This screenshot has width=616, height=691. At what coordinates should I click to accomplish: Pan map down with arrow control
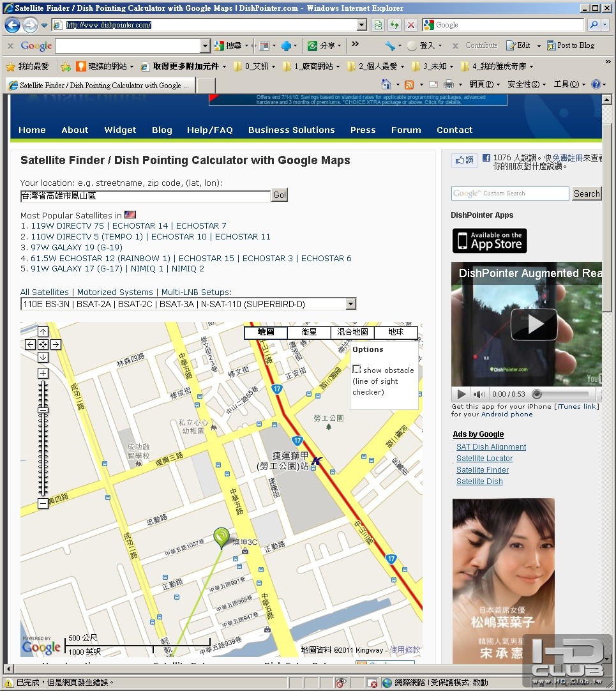point(43,357)
